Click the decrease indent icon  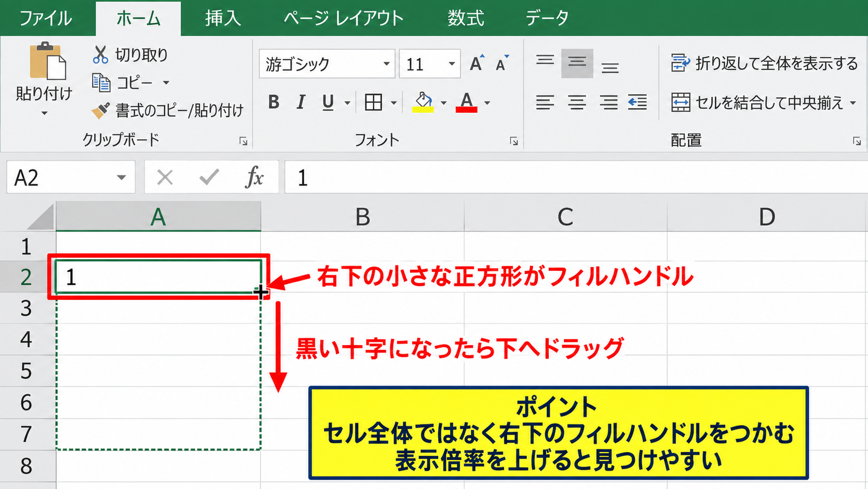638,102
